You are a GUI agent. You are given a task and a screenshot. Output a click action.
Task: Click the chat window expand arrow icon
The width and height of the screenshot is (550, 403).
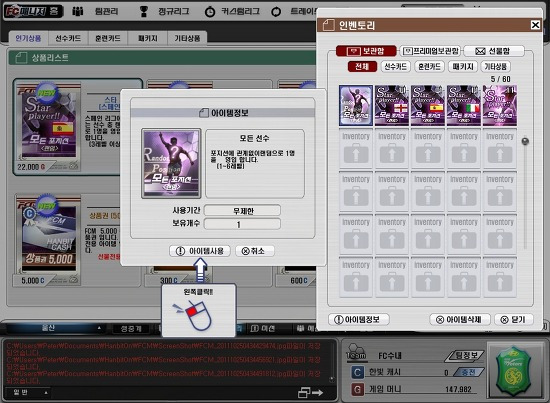310,392
